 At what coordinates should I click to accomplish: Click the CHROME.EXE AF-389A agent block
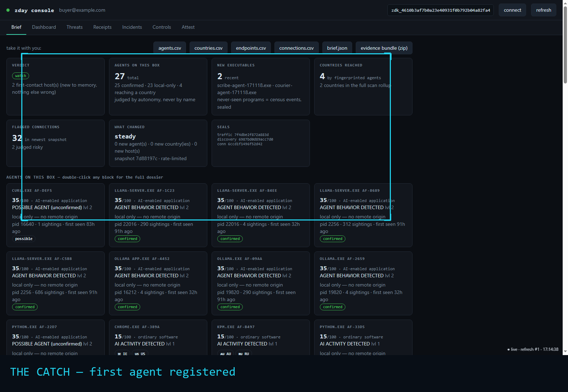158,337
